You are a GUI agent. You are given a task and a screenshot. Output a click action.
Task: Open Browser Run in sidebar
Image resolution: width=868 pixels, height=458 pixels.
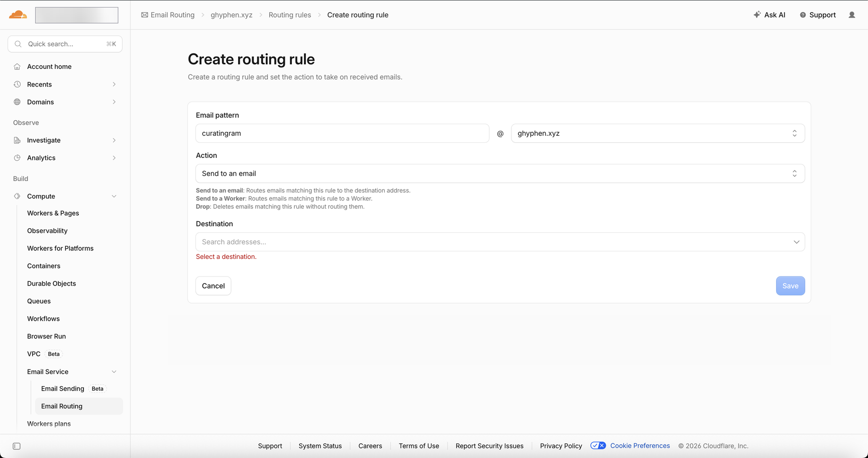[x=46, y=336]
